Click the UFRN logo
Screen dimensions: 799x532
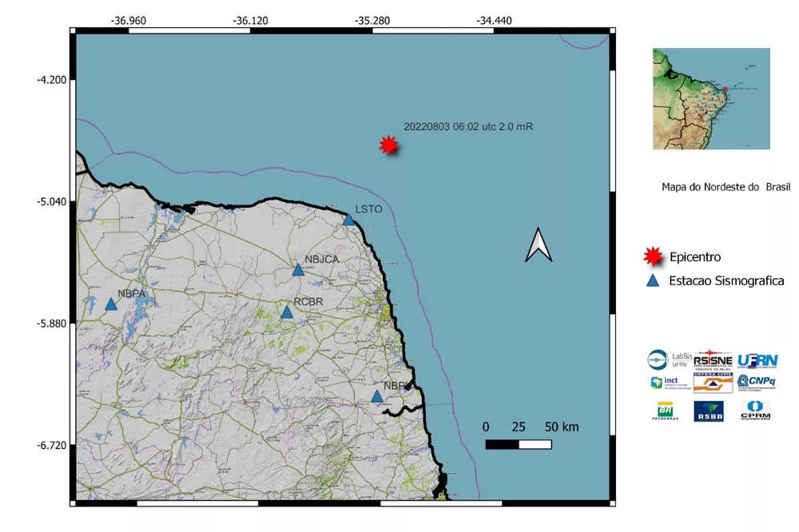tap(757, 360)
